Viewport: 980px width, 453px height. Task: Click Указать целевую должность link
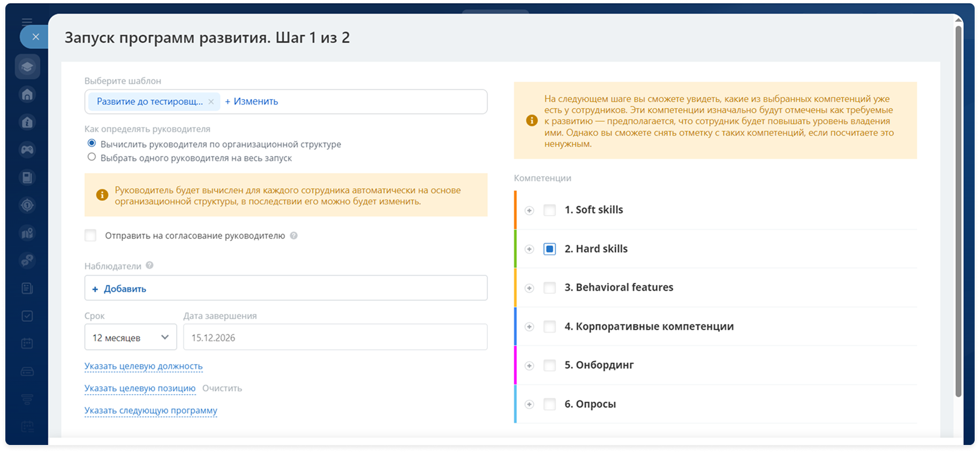point(144,366)
